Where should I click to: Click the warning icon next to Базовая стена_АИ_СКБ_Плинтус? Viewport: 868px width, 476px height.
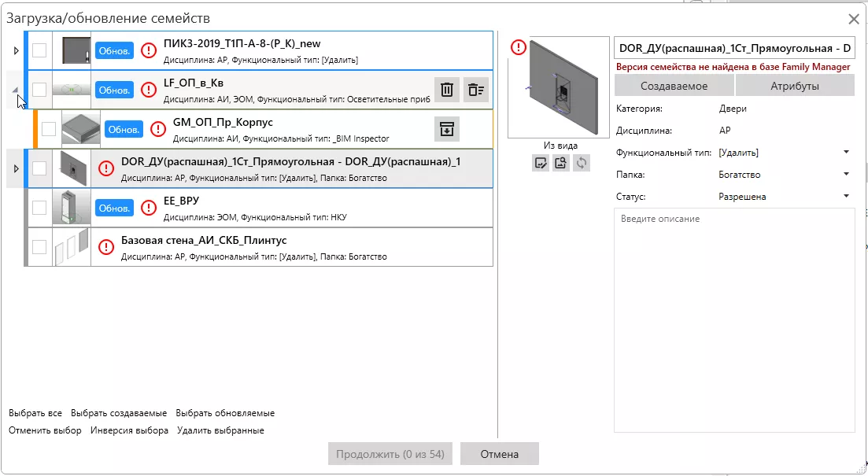tap(106, 247)
